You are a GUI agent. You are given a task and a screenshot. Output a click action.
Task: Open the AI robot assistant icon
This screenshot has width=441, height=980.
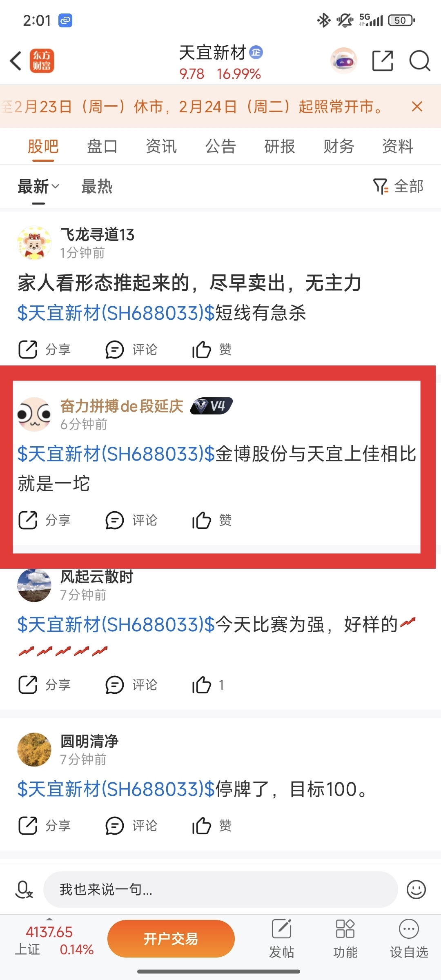pos(343,61)
